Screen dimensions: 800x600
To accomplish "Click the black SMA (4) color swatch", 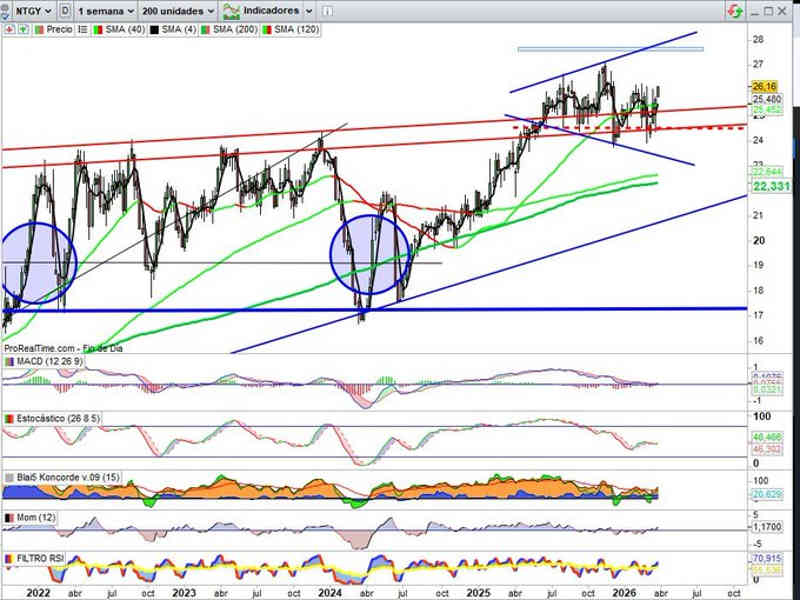I will point(155,30).
